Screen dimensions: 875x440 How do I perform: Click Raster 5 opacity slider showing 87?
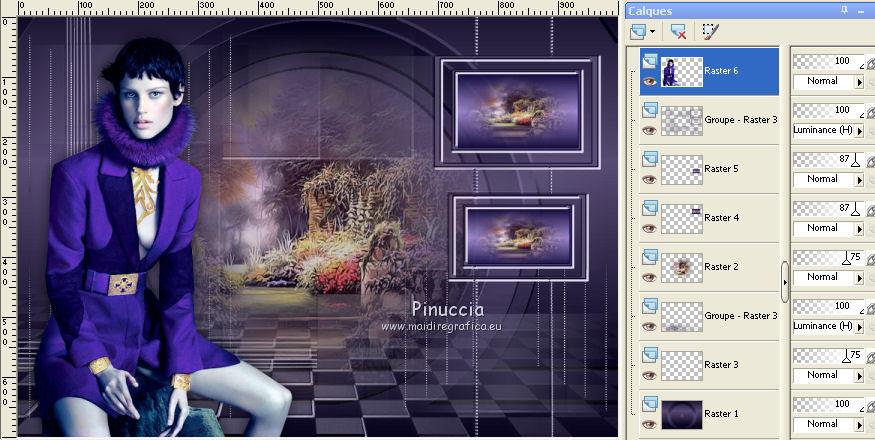tap(829, 160)
